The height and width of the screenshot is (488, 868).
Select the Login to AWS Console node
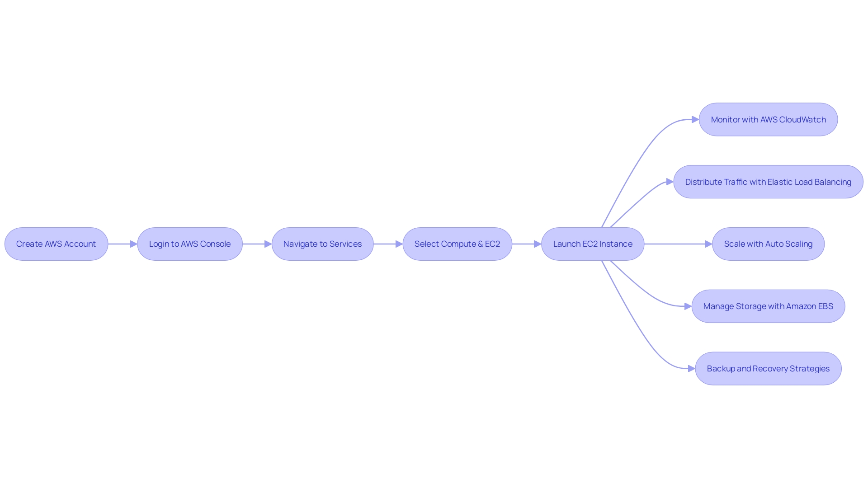pos(189,244)
